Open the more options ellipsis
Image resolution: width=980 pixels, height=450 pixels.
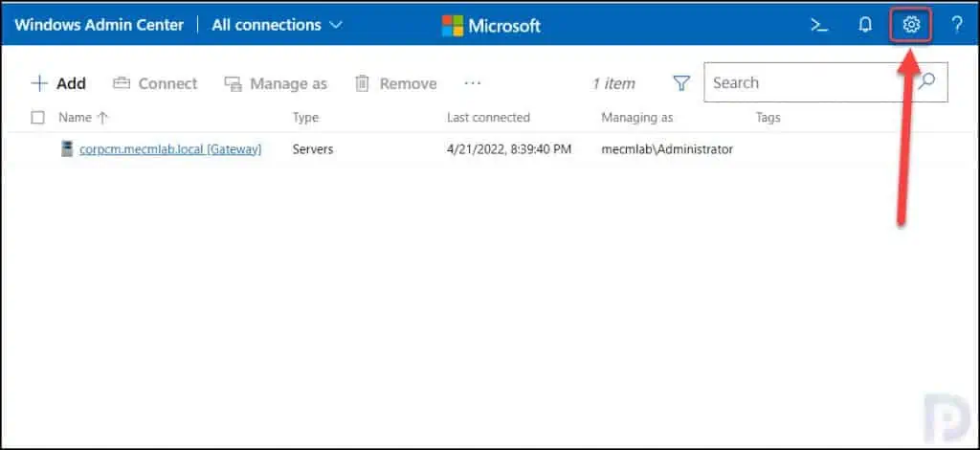tap(473, 83)
